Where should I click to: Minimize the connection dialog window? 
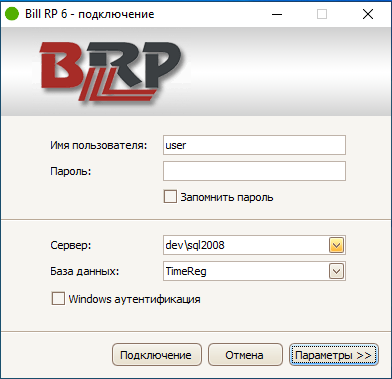click(x=277, y=14)
